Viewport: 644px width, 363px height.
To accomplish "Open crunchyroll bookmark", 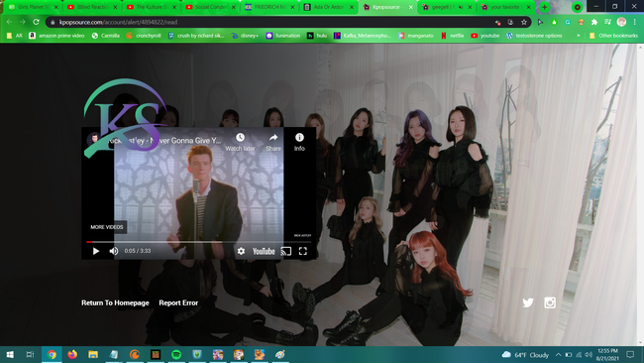I will tap(144, 36).
